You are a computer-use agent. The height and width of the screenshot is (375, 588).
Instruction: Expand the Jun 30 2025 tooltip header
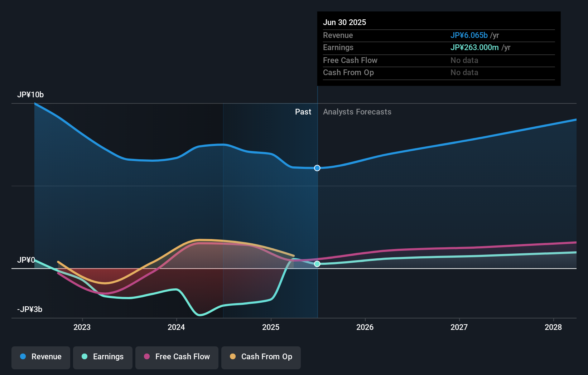click(344, 22)
